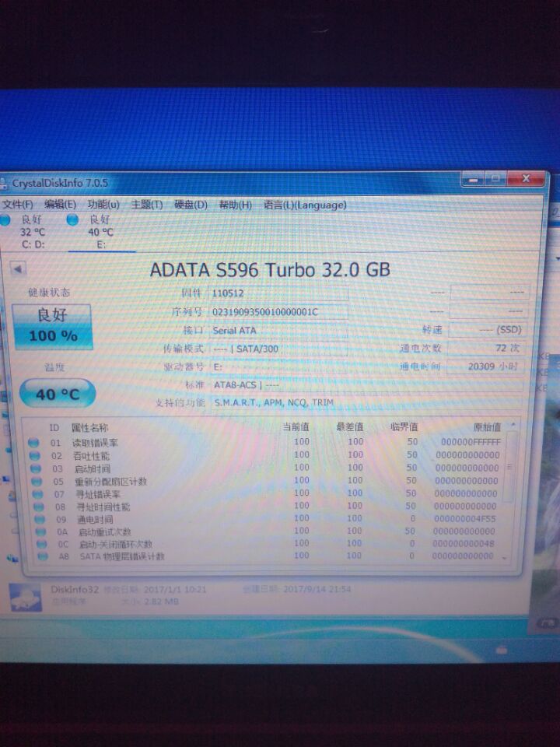Click status icon of attribute 0C 启动-关闭循环次数

click(x=42, y=544)
